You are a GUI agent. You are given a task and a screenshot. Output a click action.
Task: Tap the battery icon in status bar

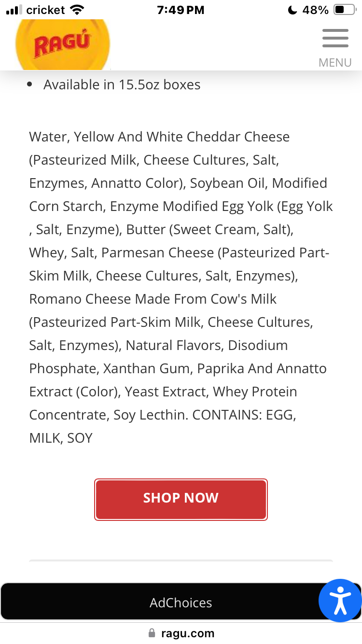345,10
